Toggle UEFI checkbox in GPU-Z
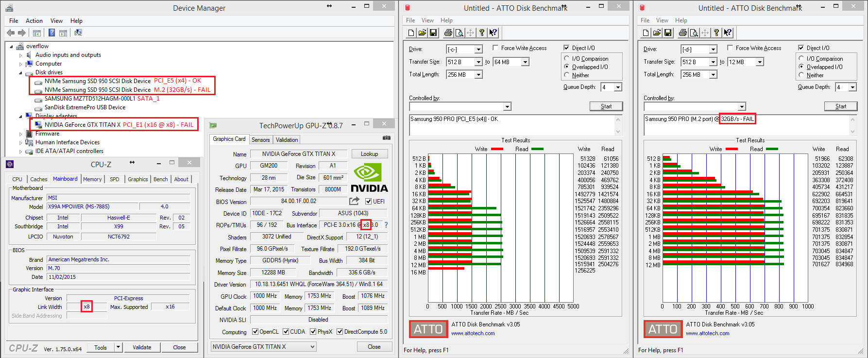The height and width of the screenshot is (358, 868). pyautogui.click(x=368, y=201)
